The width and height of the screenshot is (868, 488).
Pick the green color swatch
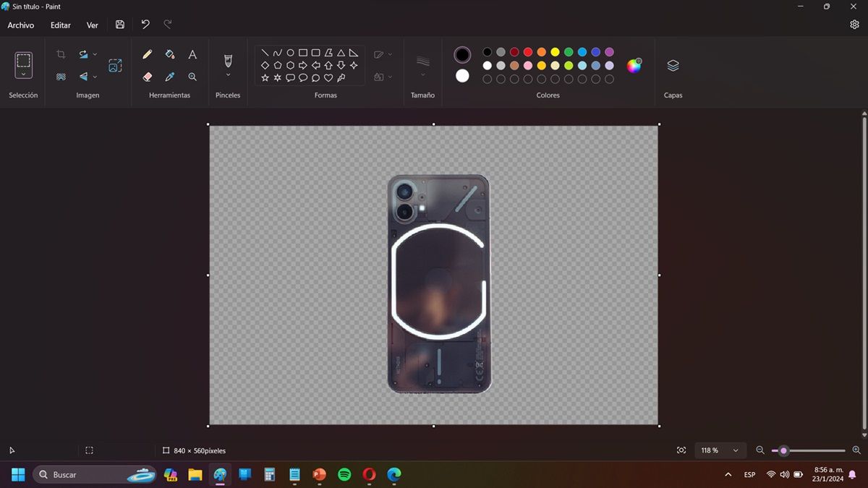coord(569,52)
